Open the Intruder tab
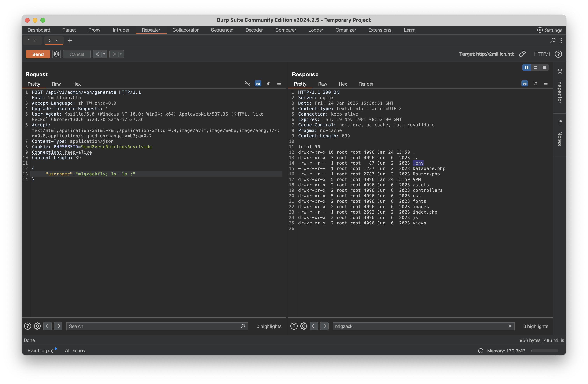Screen dimensions: 588x384 (x=121, y=30)
